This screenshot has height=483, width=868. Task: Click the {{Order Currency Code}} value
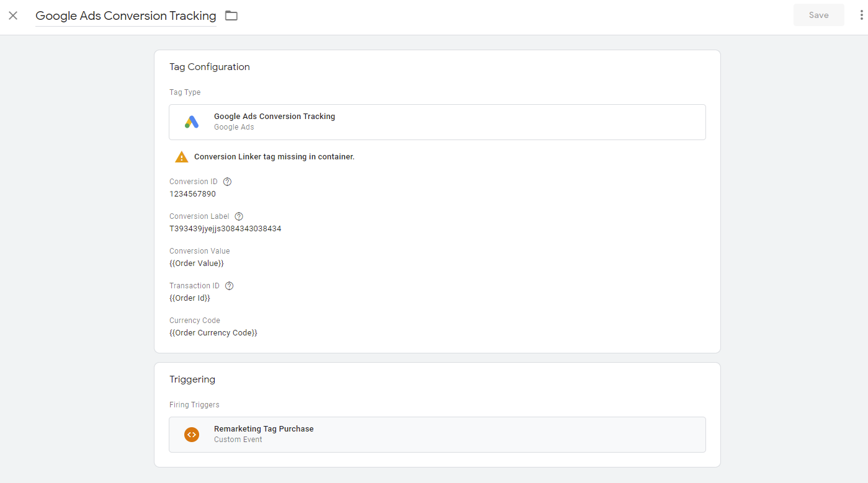point(213,333)
